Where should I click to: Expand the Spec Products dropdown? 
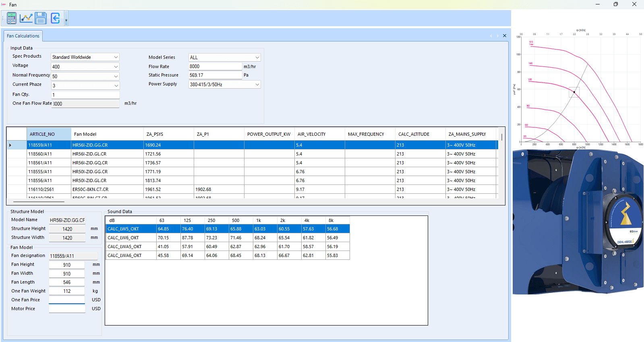[x=116, y=57]
